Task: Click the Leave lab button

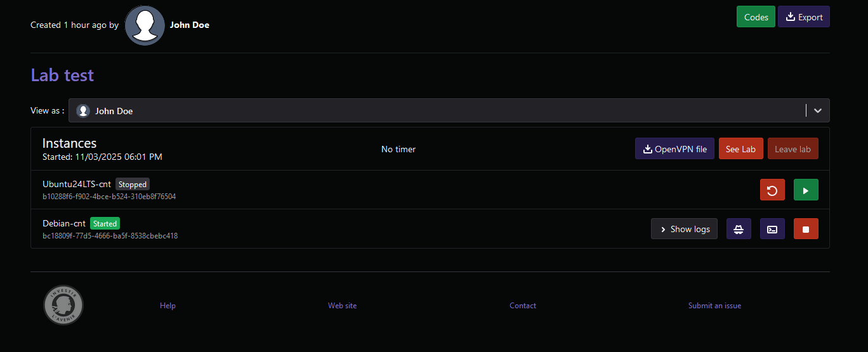Action: pyautogui.click(x=792, y=149)
